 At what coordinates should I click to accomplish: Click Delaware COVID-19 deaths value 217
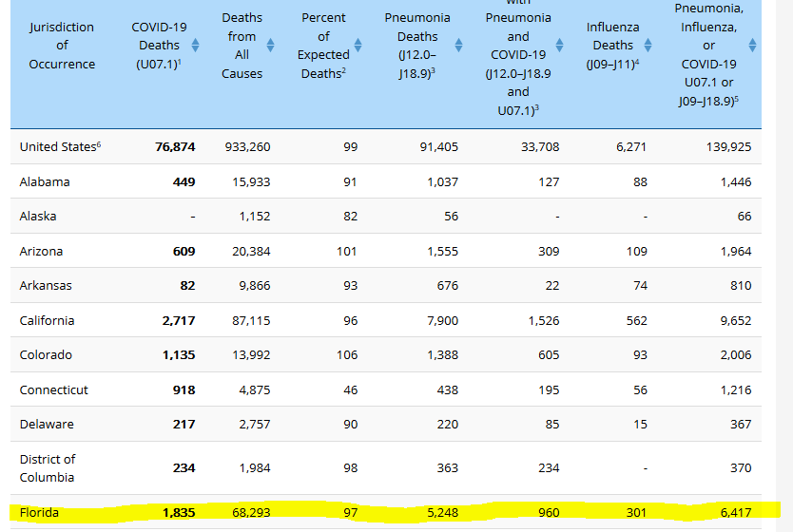(x=184, y=424)
